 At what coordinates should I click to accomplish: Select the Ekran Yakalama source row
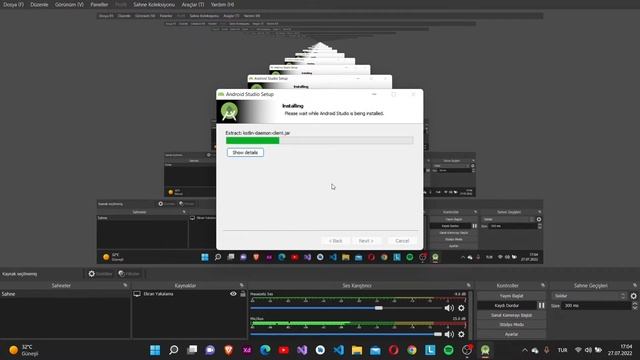(189, 294)
